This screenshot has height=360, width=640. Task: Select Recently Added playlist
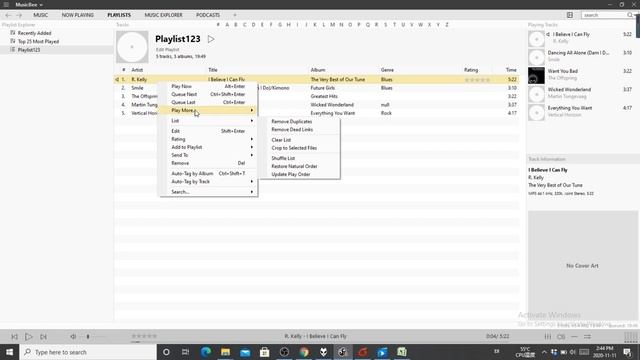pyautogui.click(x=34, y=33)
